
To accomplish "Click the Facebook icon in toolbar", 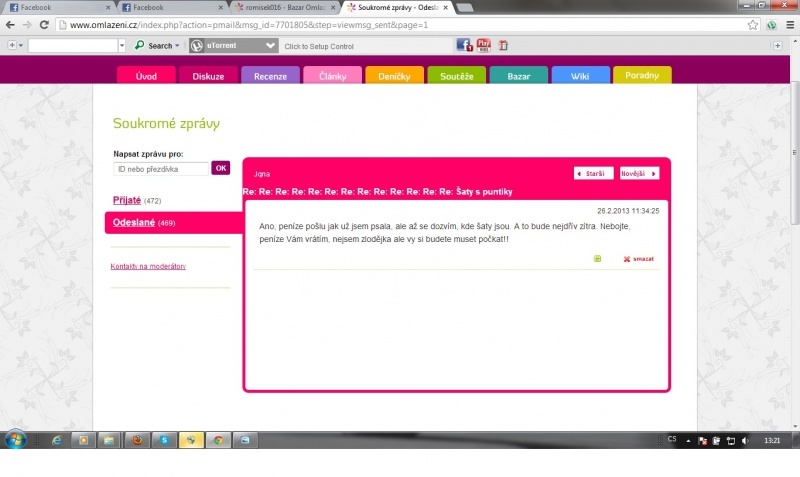I will 463,45.
